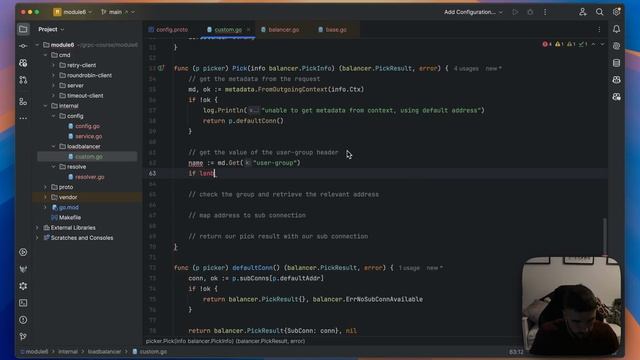Screen dimensions: 640x360
Task: Click the presenter webcam thumbnail
Action: [x=571, y=306]
